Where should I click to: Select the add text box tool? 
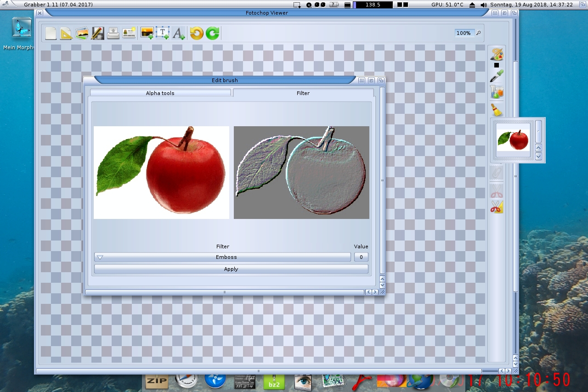point(163,33)
